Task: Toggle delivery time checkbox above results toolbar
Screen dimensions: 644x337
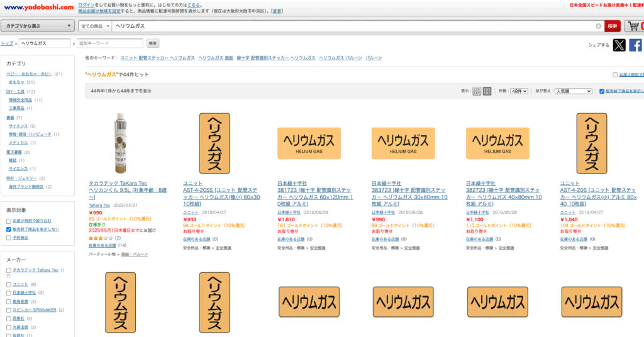Action: (x=615, y=75)
